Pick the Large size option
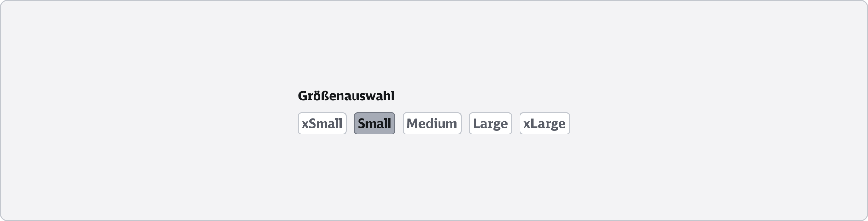The height and width of the screenshot is (221, 868). click(490, 123)
